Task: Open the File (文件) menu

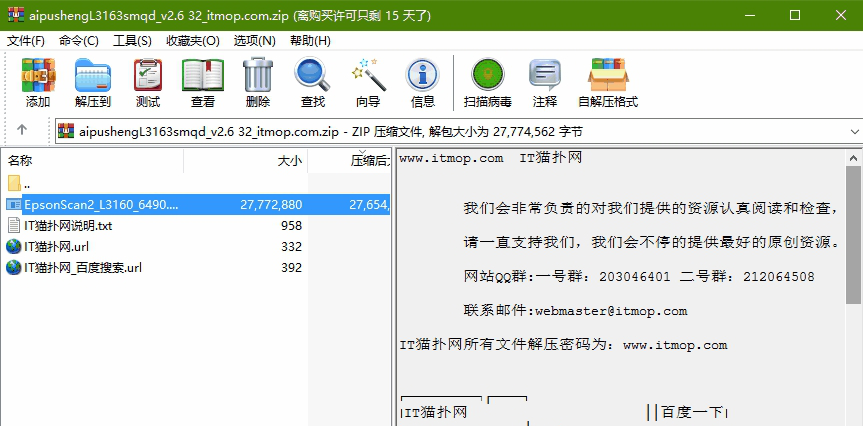Action: [x=25, y=41]
